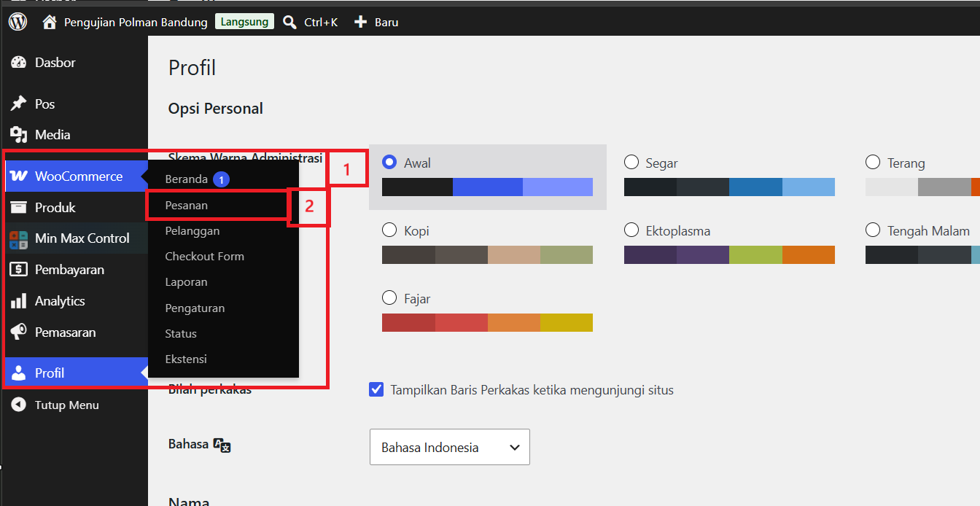Open Laporan in the WooCommerce submenu
The width and height of the screenshot is (980, 506).
click(x=187, y=281)
